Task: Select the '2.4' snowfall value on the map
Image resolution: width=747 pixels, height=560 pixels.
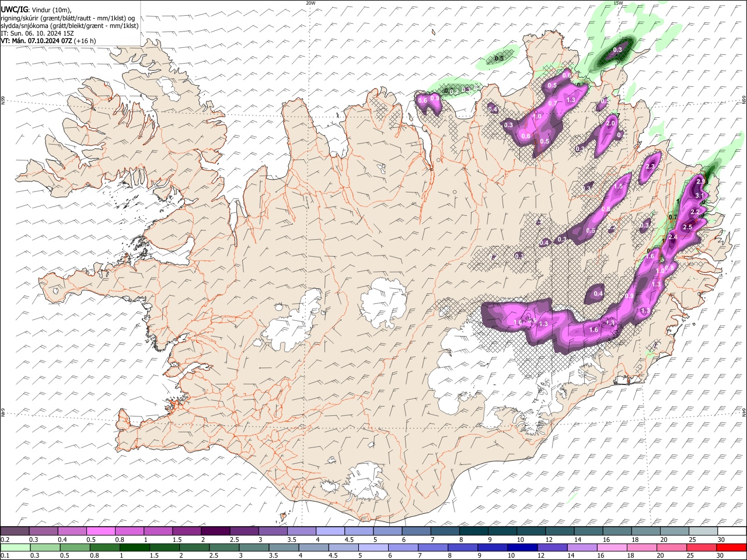Action: click(673, 237)
